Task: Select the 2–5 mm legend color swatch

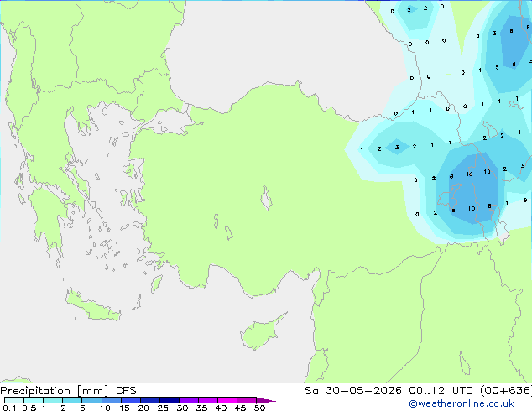Action: click(72, 400)
